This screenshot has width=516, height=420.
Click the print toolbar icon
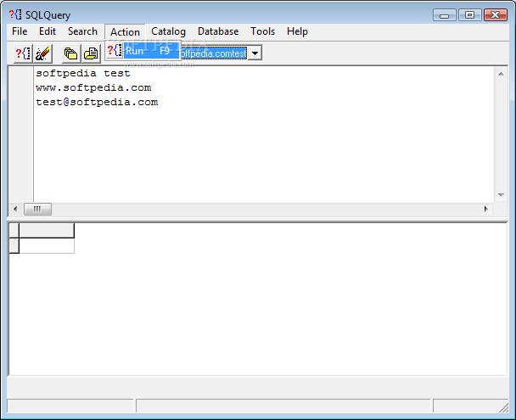pyautogui.click(x=91, y=53)
